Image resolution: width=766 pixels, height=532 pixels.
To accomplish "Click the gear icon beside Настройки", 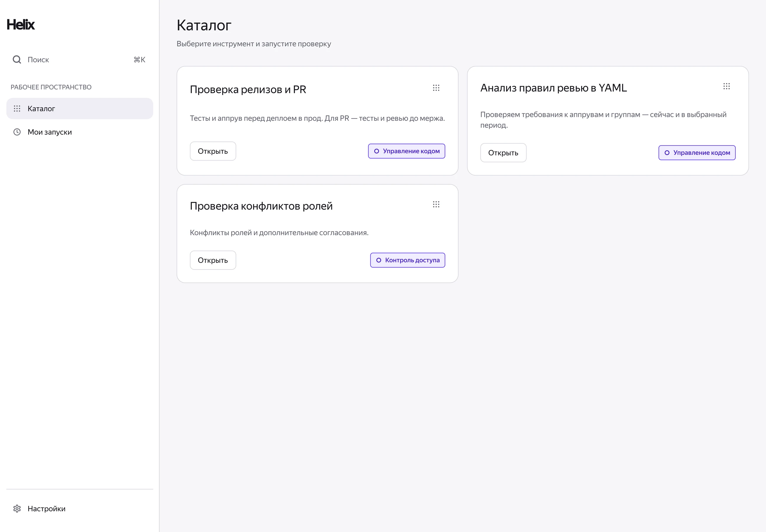I will tap(17, 509).
